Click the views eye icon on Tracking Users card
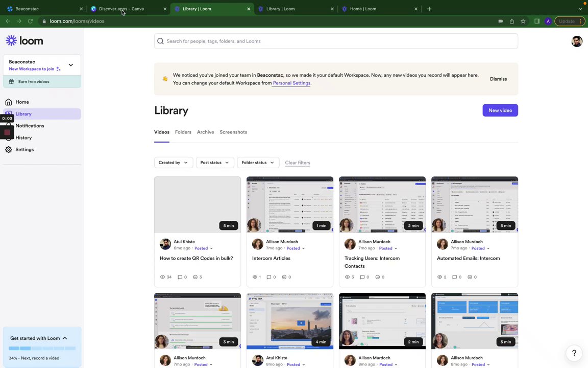588x368 pixels. pyautogui.click(x=347, y=277)
